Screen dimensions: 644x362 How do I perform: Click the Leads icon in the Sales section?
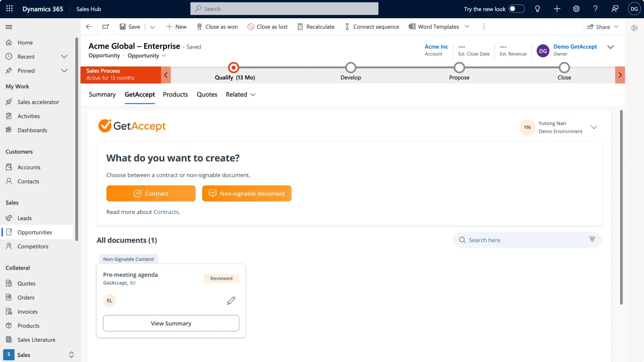9,218
